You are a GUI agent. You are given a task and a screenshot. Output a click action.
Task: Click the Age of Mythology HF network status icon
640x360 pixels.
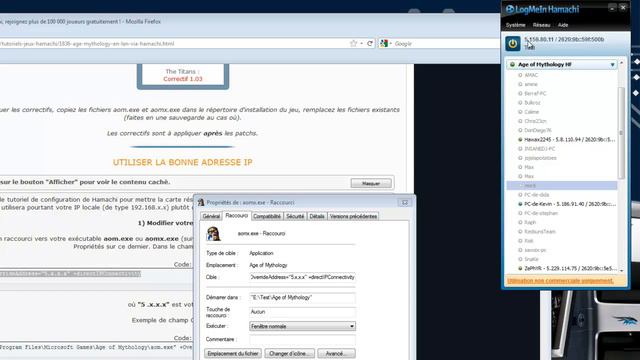512,64
